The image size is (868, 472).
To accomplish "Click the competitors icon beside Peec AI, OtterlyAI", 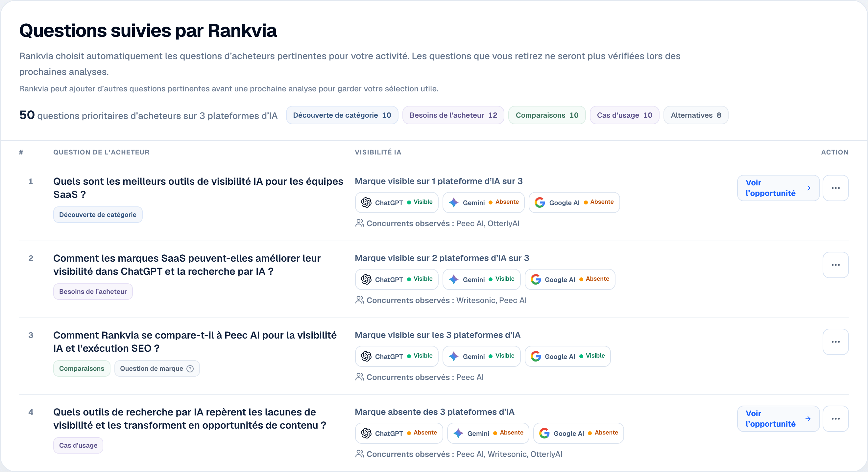I will [x=360, y=223].
